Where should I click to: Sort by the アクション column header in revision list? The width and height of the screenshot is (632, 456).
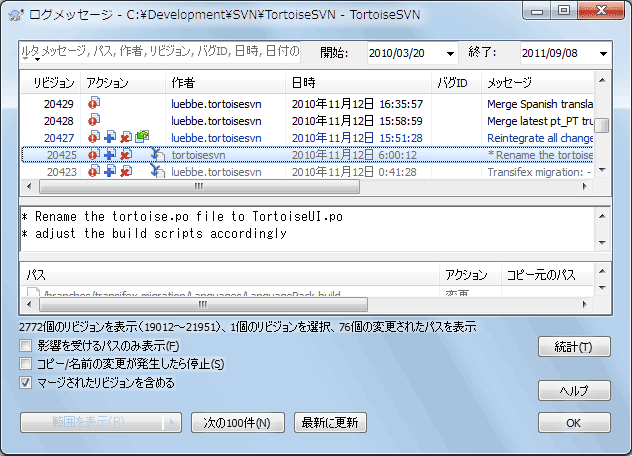point(123,83)
